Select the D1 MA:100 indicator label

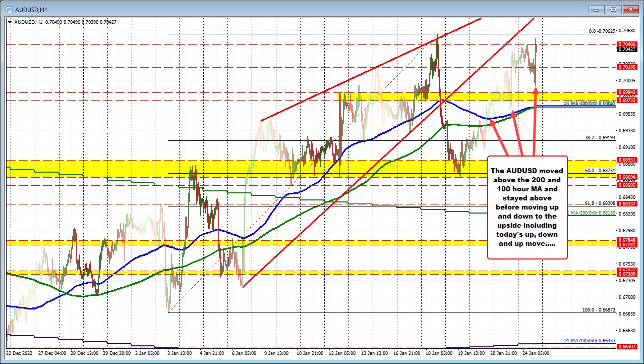click(589, 340)
